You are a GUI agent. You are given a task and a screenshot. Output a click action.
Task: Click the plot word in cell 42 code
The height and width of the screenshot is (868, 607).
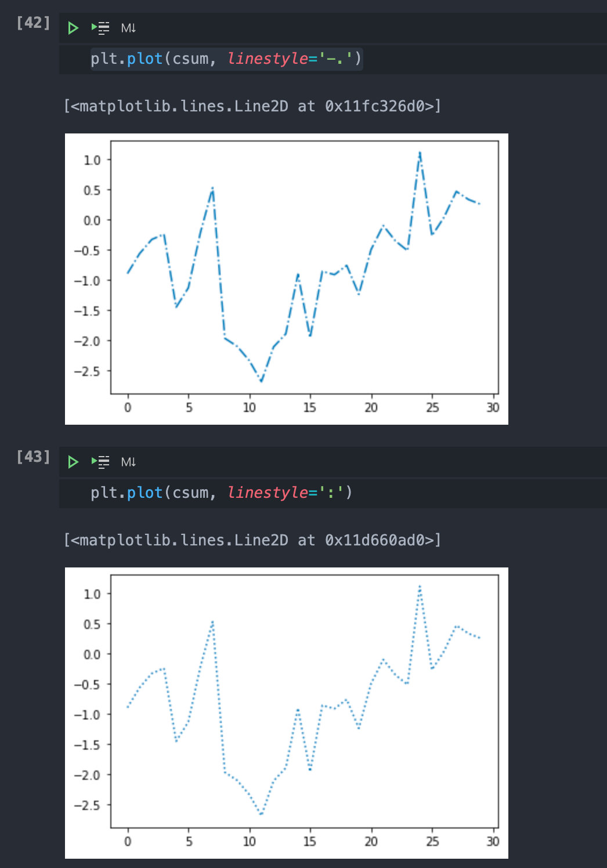pyautogui.click(x=144, y=59)
